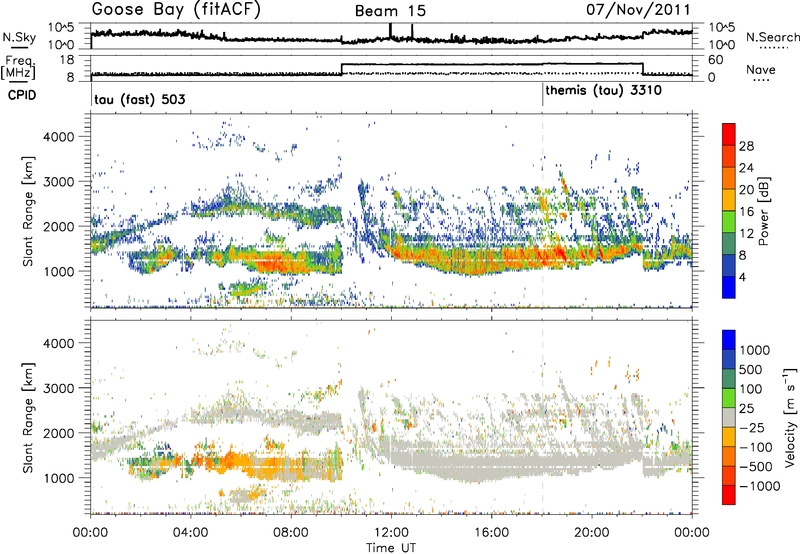Click the "16:00" time axis label

pos(491,533)
